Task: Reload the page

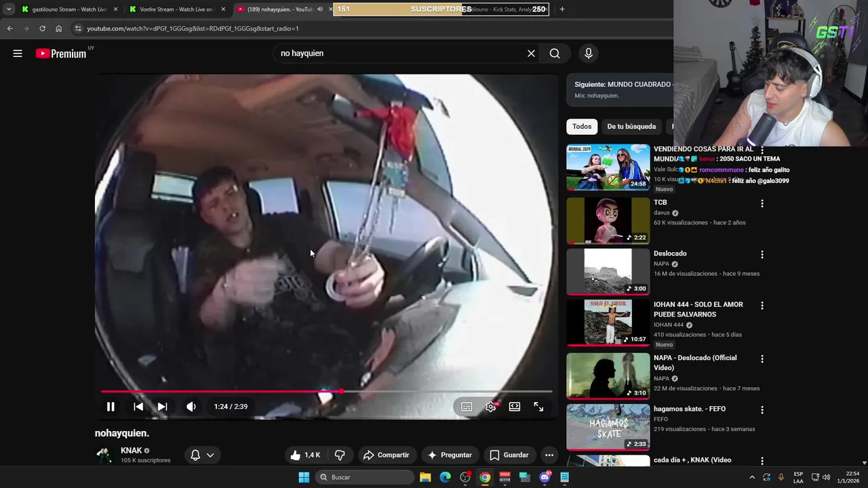Action: [x=42, y=28]
